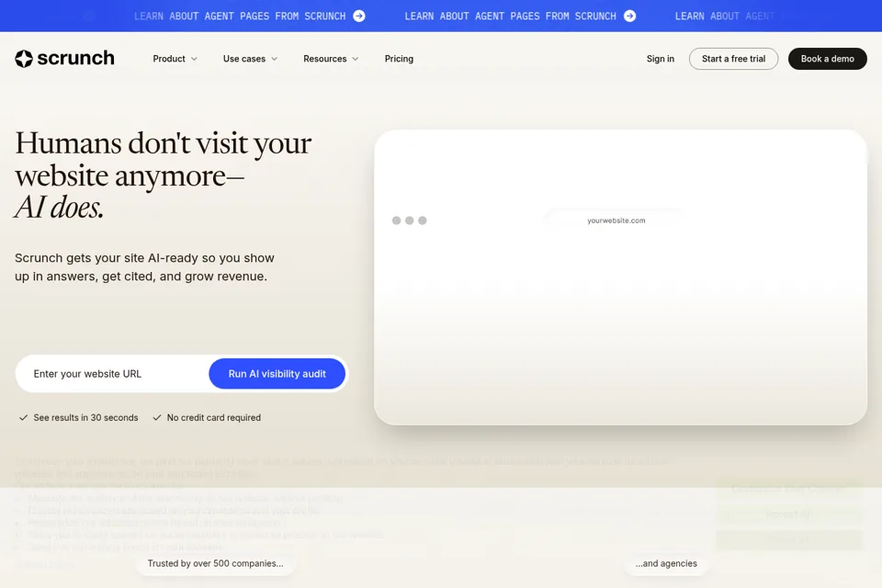The height and width of the screenshot is (588, 882).
Task: Click the 'No credit card required' text
Action: 214,417
